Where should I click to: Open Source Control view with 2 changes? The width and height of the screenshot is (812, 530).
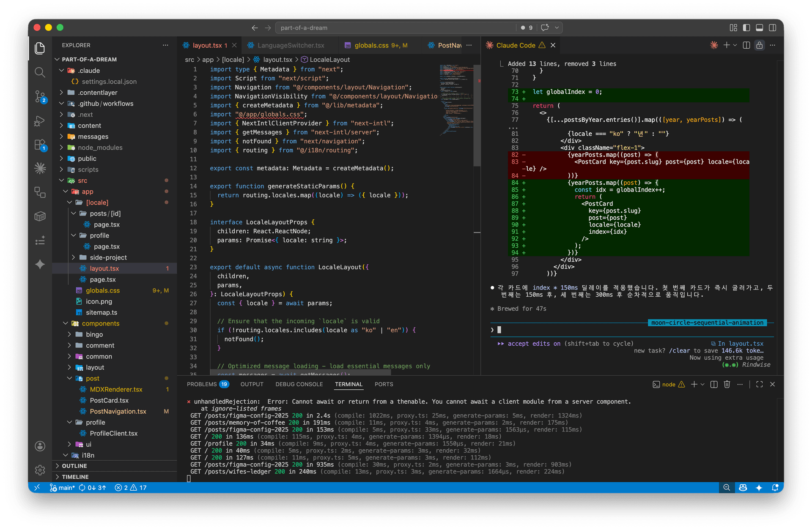pyautogui.click(x=40, y=97)
